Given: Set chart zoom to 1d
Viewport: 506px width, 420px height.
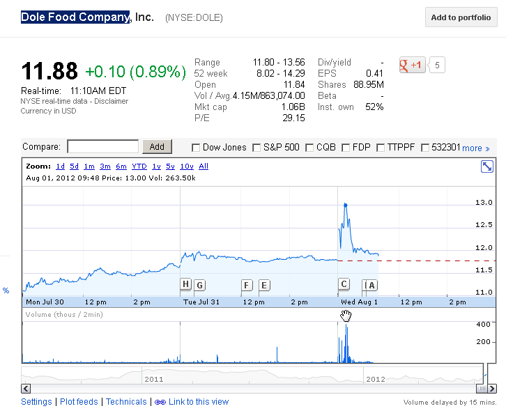Looking at the screenshot, I should [x=60, y=166].
